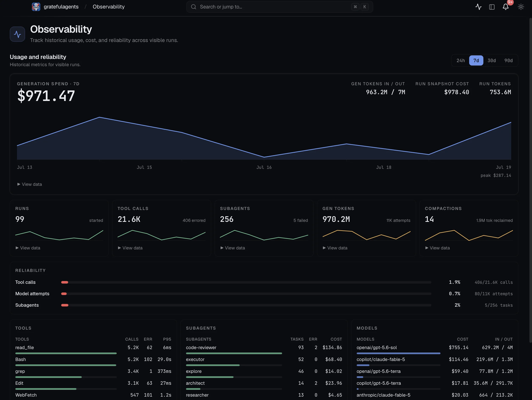The image size is (532, 400).
Task: Select the copilot/claude-fable-5 model row
Action: [435, 361]
